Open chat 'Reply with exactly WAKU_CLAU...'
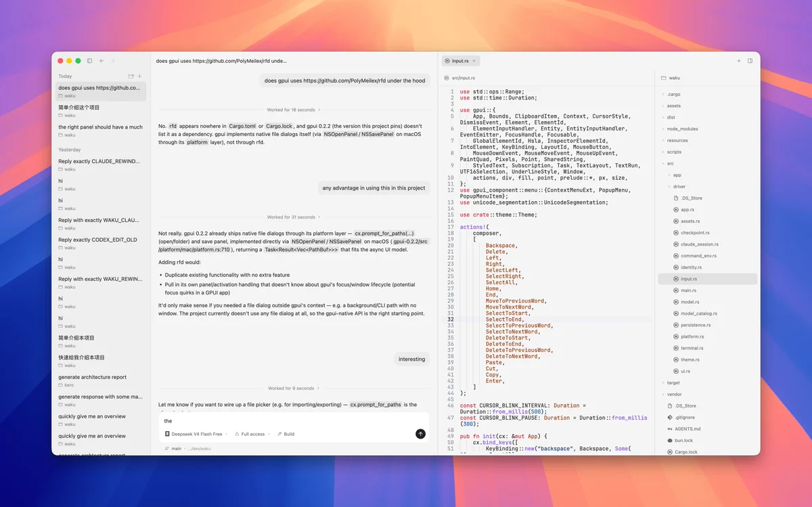 (100, 223)
